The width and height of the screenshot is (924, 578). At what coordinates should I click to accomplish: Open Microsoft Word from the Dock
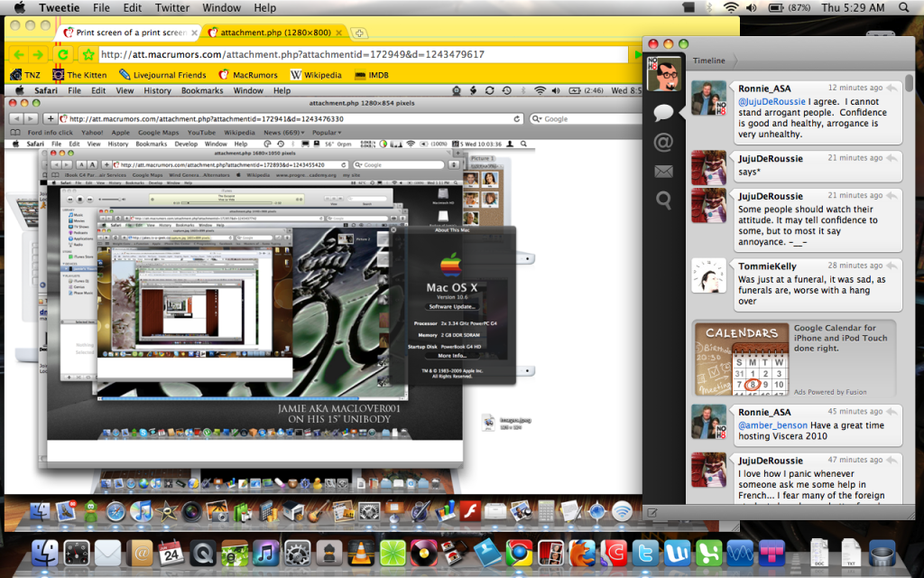point(677,554)
